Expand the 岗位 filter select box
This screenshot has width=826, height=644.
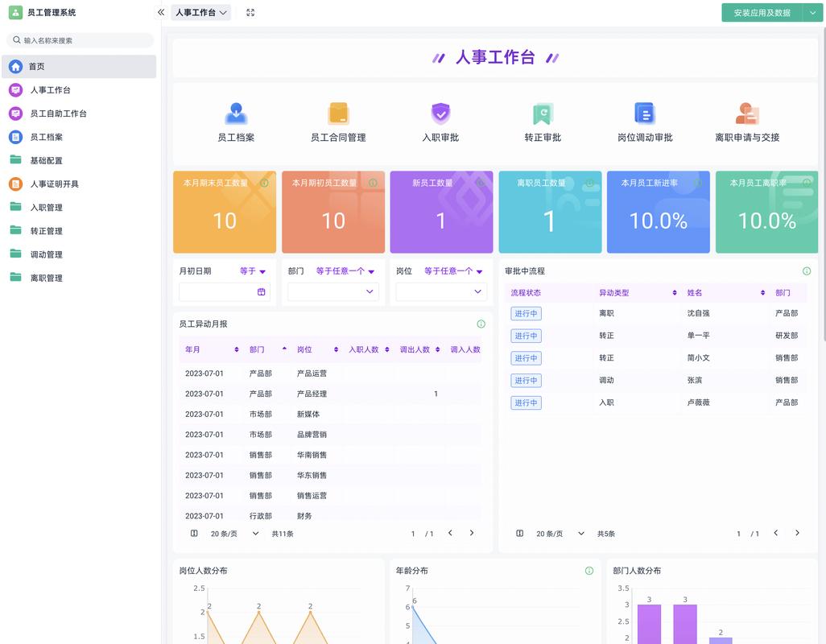pos(441,291)
